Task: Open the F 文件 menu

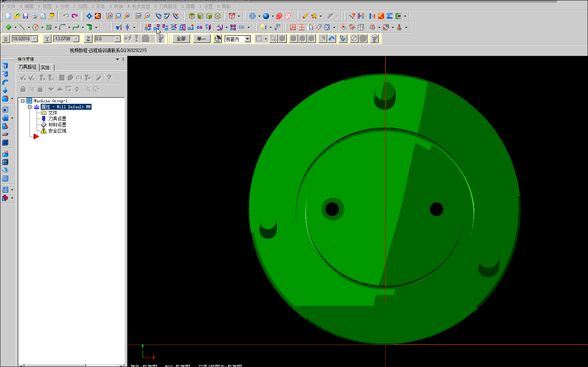Action: (9, 6)
